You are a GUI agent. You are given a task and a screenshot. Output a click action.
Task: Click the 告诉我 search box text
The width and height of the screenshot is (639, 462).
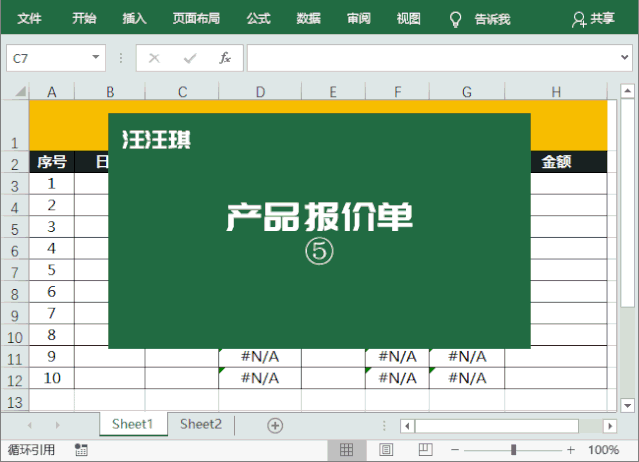[492, 19]
